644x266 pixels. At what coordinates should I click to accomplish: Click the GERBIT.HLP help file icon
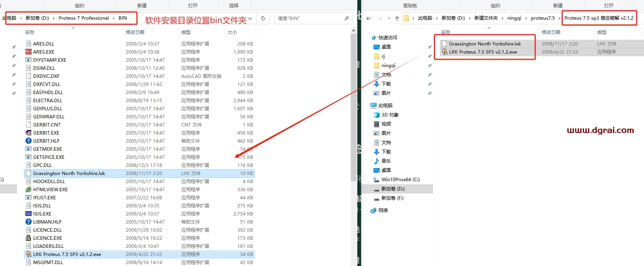(28, 141)
